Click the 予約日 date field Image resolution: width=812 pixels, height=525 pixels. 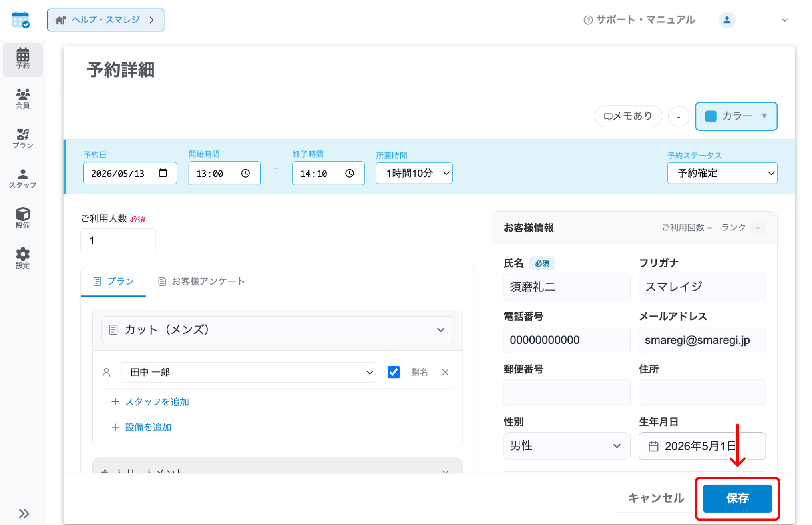pyautogui.click(x=130, y=173)
